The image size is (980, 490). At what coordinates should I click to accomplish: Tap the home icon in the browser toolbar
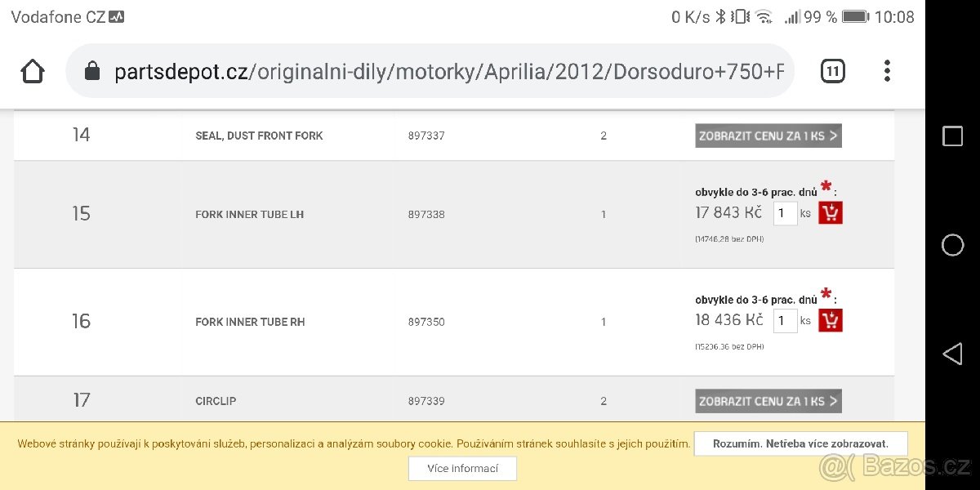pos(33,71)
